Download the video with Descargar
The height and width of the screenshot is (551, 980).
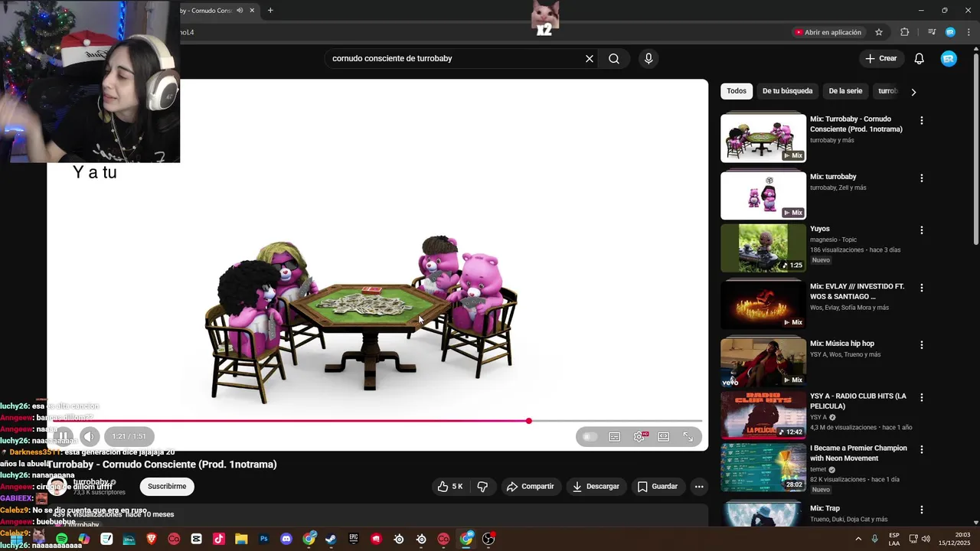[x=596, y=487]
